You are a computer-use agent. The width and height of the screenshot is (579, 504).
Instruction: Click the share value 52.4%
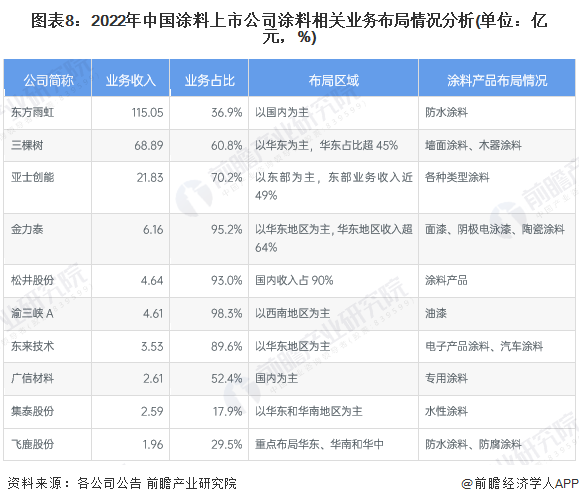click(227, 378)
